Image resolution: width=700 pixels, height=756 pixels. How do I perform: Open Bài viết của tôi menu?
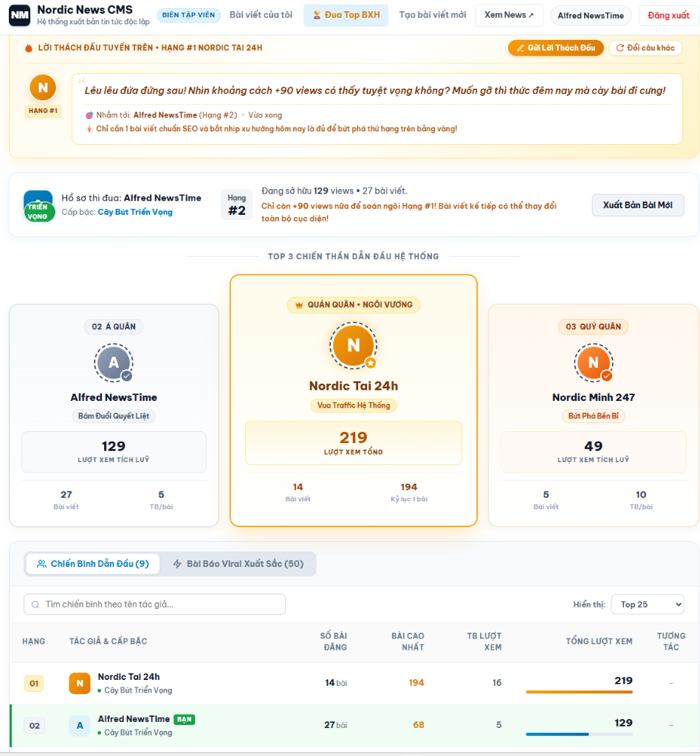pos(261,15)
